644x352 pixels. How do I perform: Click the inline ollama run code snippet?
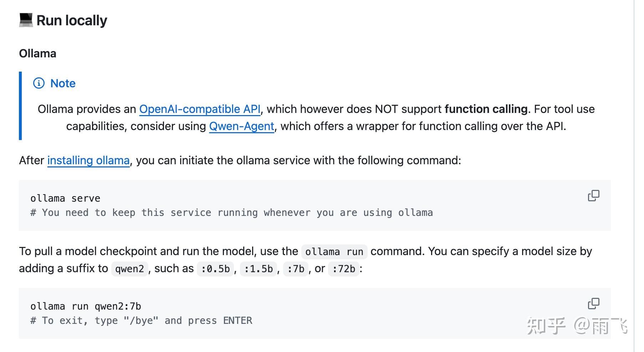334,252
